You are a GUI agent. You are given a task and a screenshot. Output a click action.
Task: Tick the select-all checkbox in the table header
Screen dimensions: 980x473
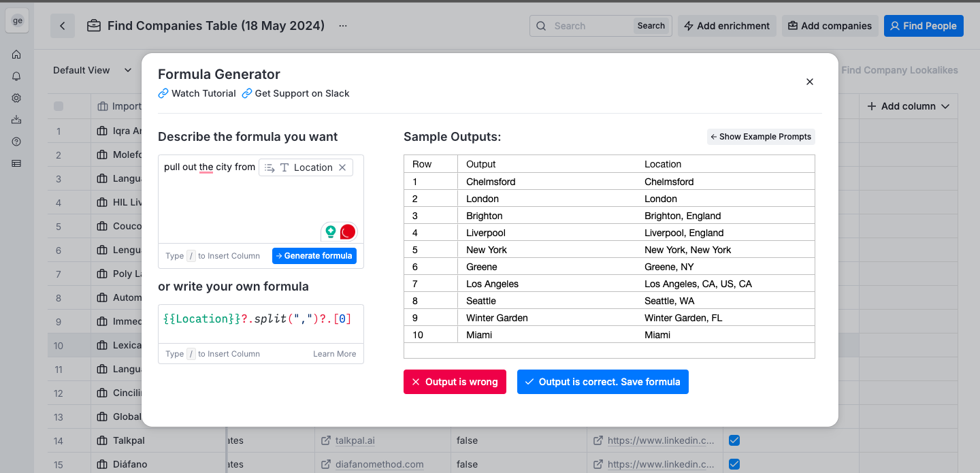click(59, 106)
